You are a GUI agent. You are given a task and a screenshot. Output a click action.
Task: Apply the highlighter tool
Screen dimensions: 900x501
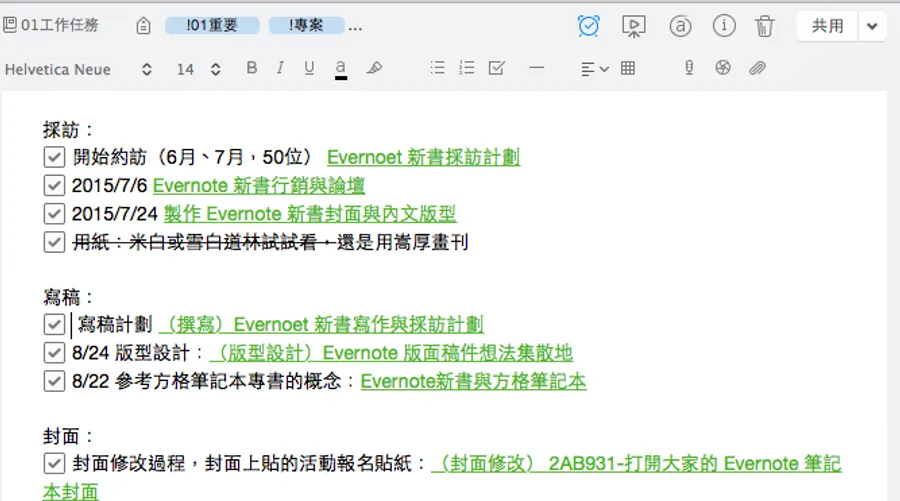coord(374,68)
